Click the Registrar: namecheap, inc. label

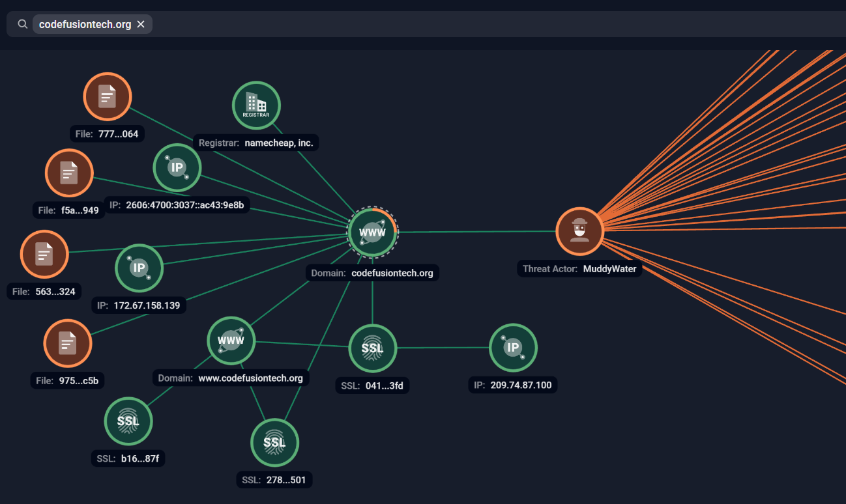coord(256,143)
